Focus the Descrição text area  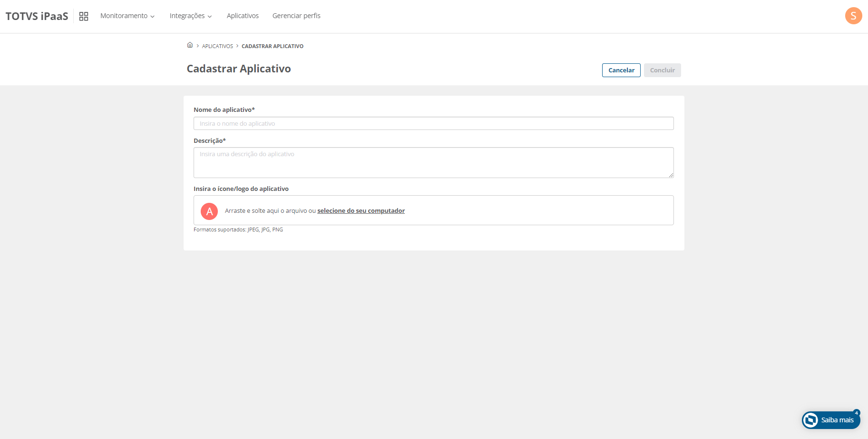coord(434,162)
